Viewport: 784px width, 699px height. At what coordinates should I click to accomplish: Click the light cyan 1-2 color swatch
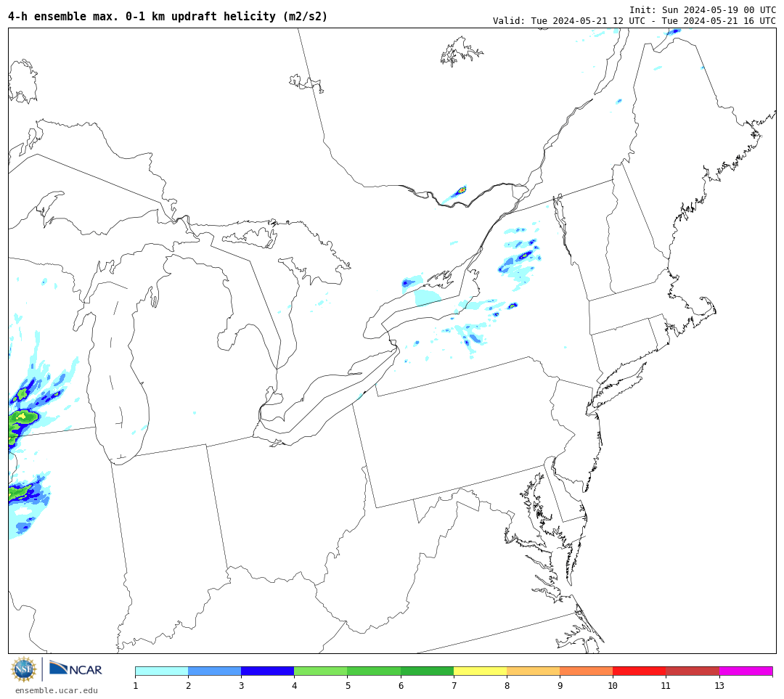point(161,671)
